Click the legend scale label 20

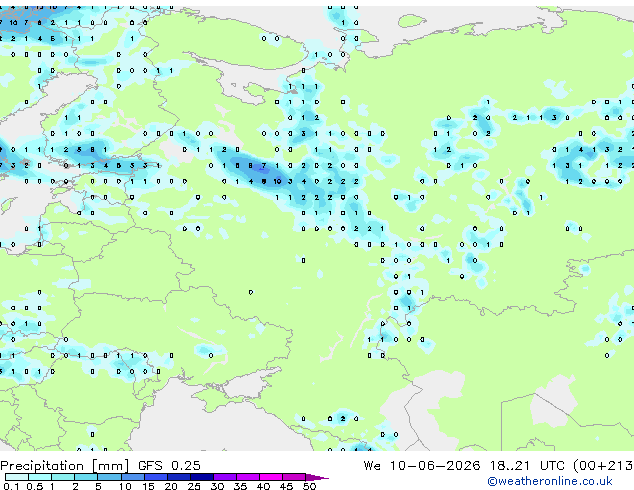171,486
